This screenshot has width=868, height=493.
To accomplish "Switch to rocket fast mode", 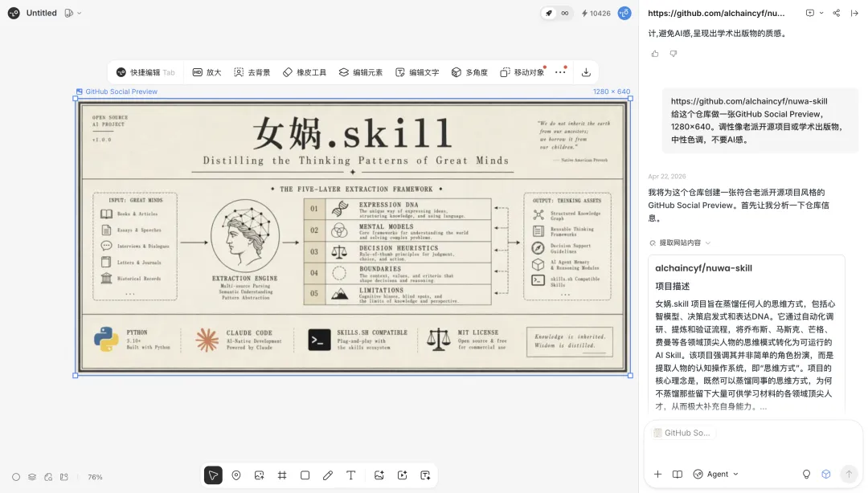I will 549,14.
